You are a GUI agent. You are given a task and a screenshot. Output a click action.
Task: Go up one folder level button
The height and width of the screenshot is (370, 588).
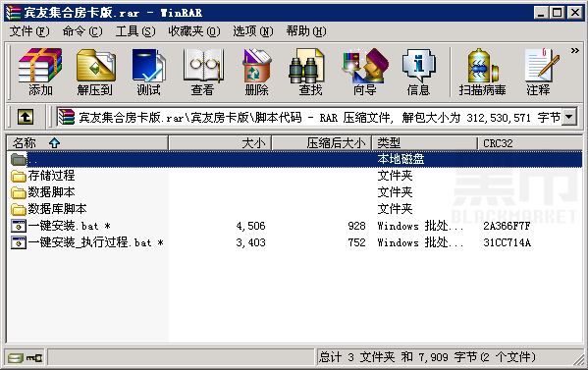[26, 117]
